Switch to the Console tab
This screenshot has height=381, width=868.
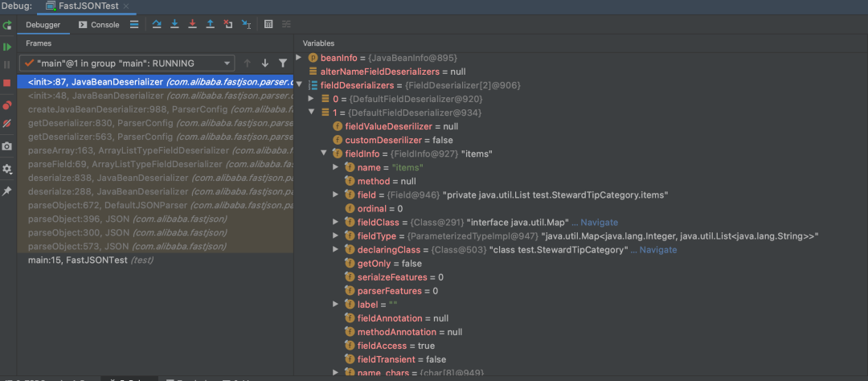[99, 25]
